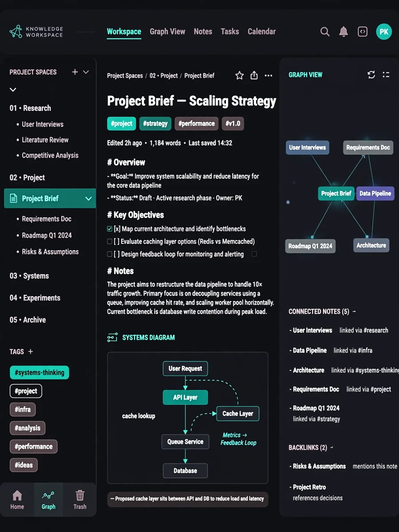Open User Interviews in sidebar
The width and height of the screenshot is (399, 532).
43,124
